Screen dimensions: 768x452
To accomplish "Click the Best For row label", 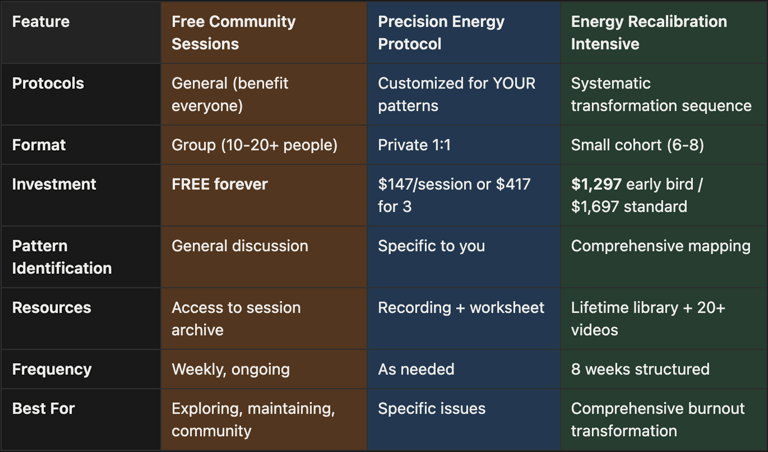I will coord(43,408).
